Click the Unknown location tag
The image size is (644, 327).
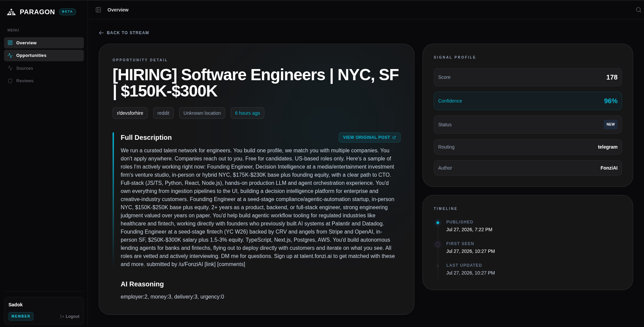202,113
